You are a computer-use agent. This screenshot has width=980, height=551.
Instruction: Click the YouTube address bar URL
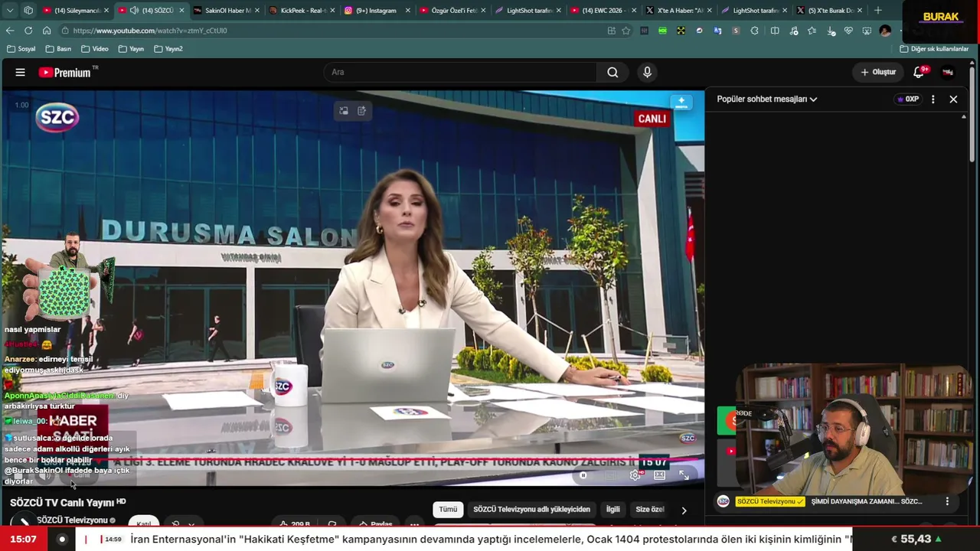click(150, 31)
